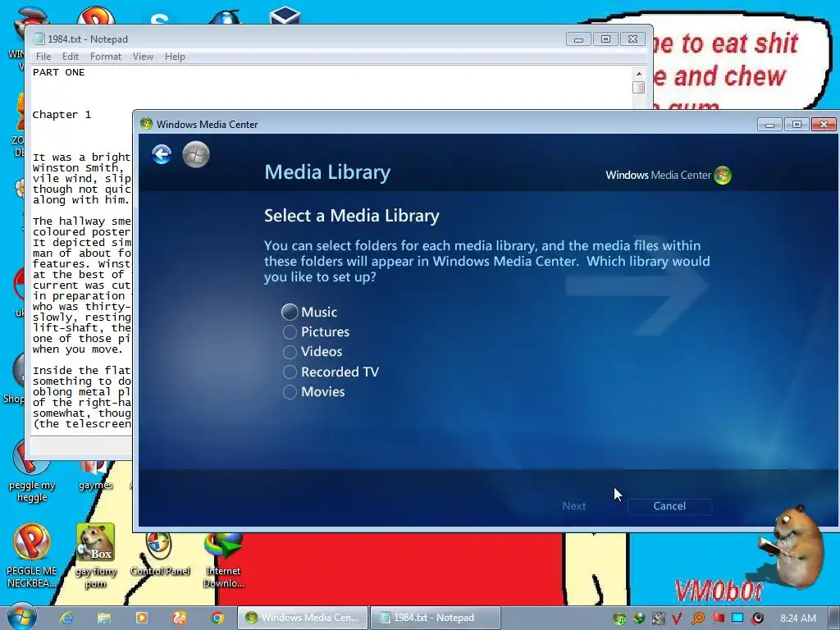The width and height of the screenshot is (840, 630).
Task: Open the orange browser icon in the taskbar
Action: point(180,618)
